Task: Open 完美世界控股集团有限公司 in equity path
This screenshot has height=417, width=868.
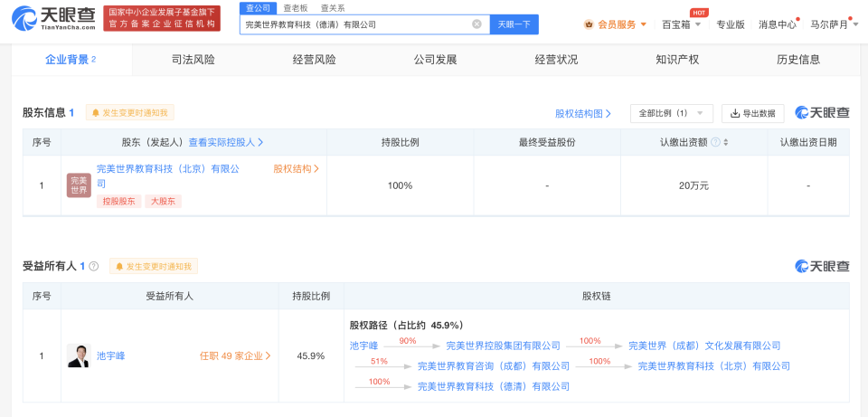Action: click(x=504, y=346)
